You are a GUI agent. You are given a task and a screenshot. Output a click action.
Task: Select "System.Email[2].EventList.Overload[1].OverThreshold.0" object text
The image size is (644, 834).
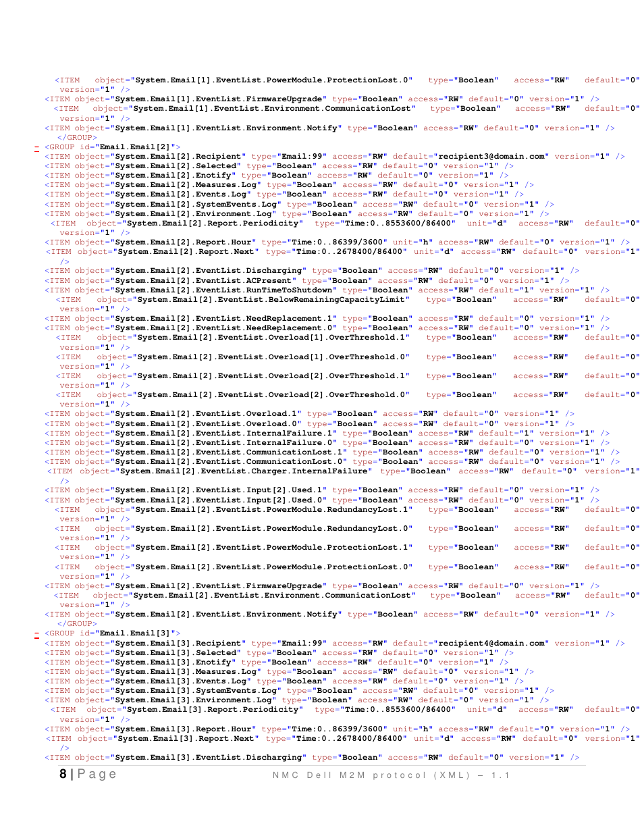click(x=272, y=357)
